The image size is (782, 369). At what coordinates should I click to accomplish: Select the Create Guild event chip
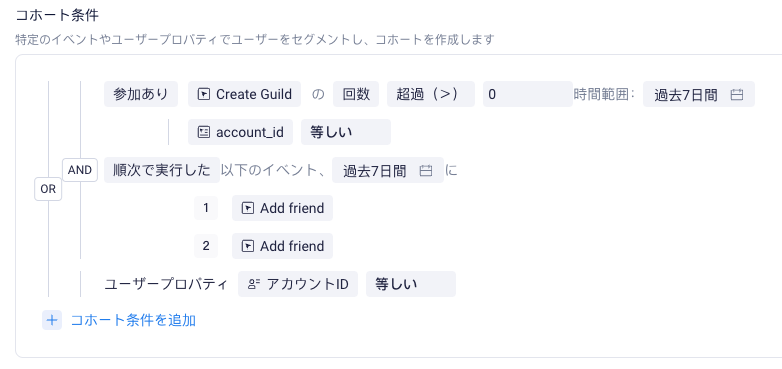[244, 94]
